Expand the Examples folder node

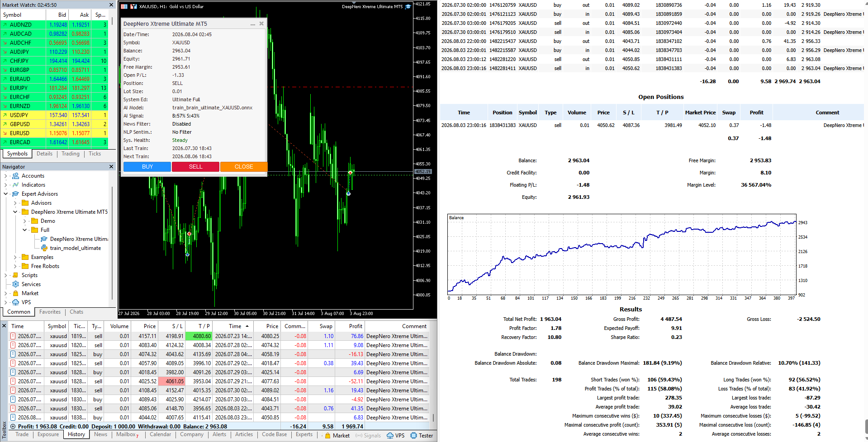pos(15,257)
